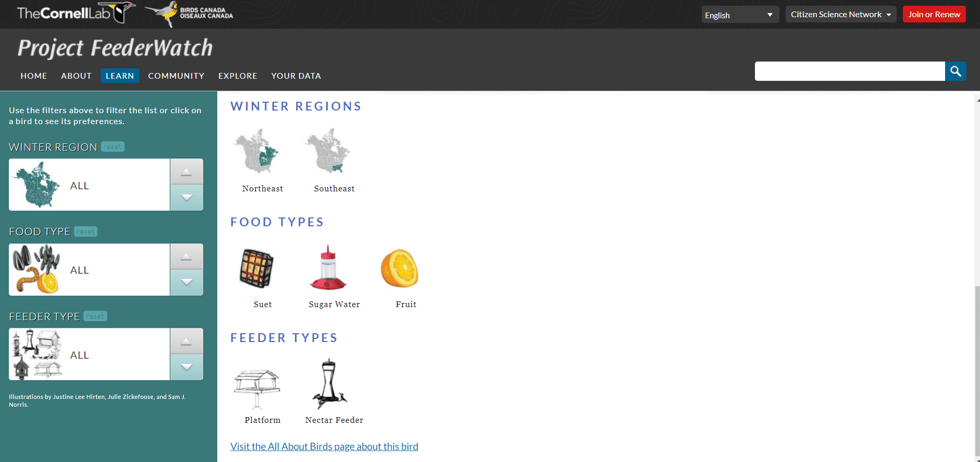Click the Northeast label text
Viewport: 980px width, 462px height.
tap(263, 189)
